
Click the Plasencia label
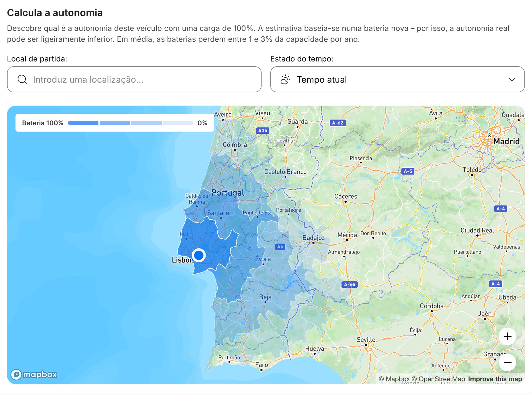(x=361, y=158)
